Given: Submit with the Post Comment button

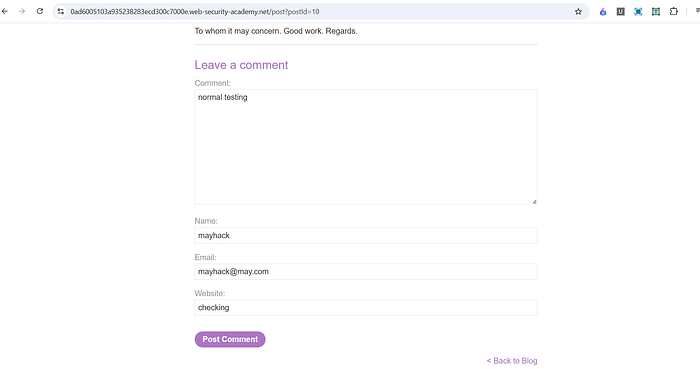Looking at the screenshot, I should click(x=230, y=339).
